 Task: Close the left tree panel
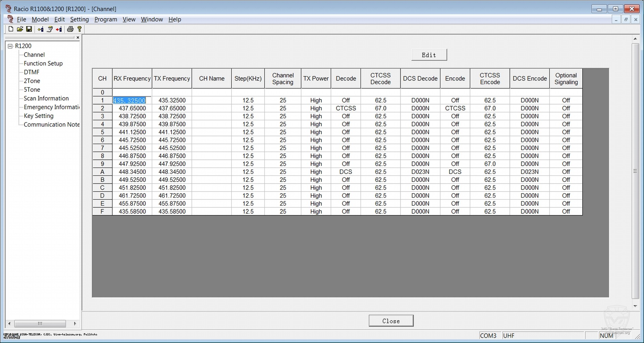(78, 38)
